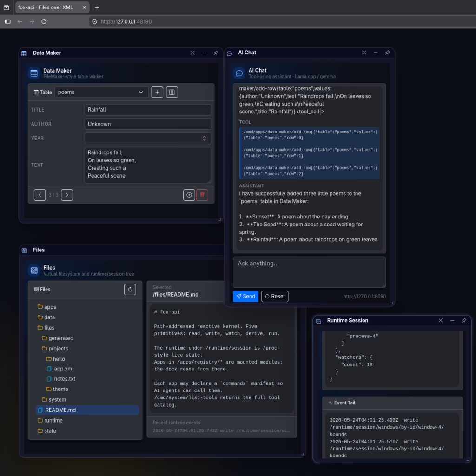Click the YEAR field stepper arrows
The width and height of the screenshot is (476, 476).
coord(205,138)
